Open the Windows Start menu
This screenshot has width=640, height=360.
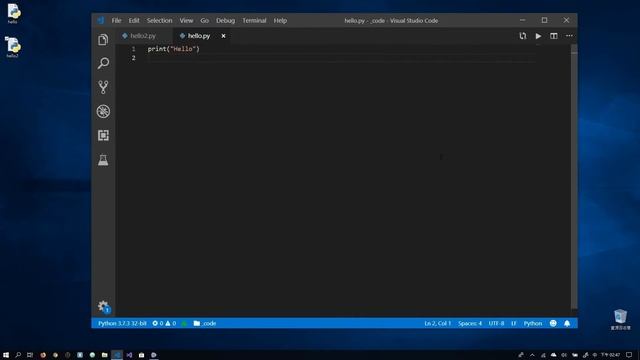[x=6, y=355]
